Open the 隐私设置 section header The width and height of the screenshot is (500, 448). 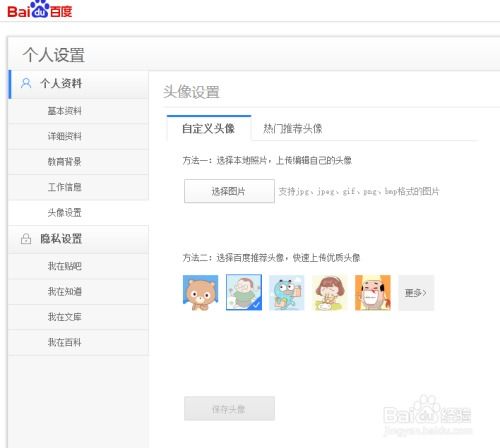pyautogui.click(x=79, y=239)
